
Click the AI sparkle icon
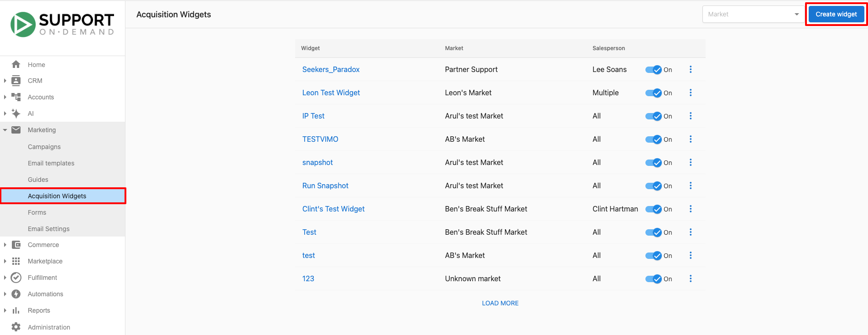(x=16, y=113)
